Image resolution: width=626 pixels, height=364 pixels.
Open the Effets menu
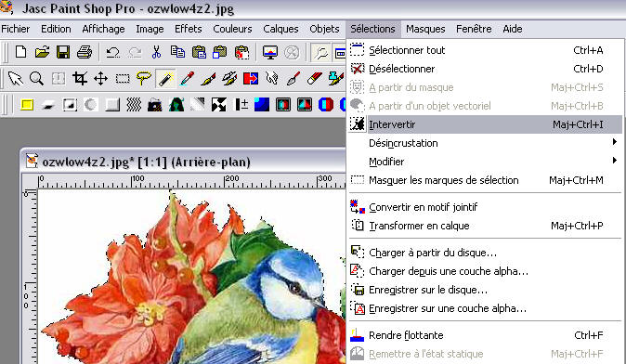pos(189,29)
